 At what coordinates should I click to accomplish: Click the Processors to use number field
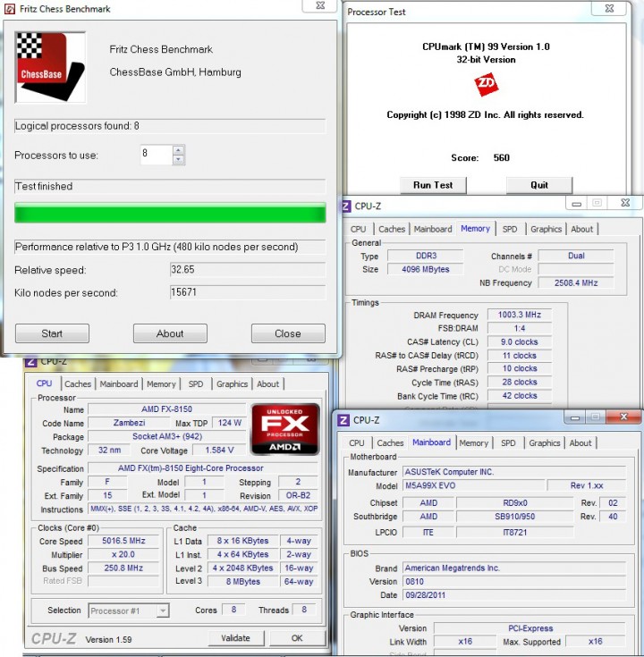coord(157,154)
